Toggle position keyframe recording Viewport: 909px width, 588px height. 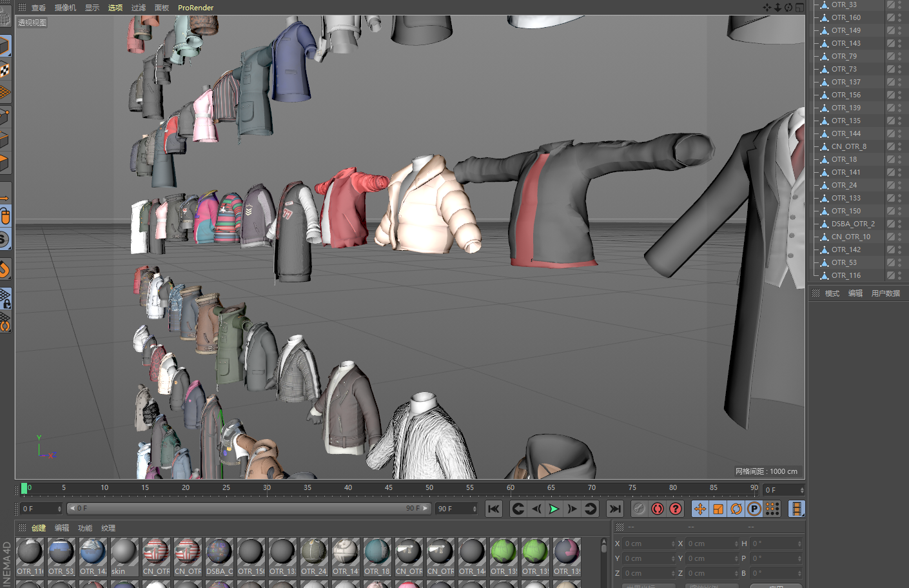(x=700, y=509)
